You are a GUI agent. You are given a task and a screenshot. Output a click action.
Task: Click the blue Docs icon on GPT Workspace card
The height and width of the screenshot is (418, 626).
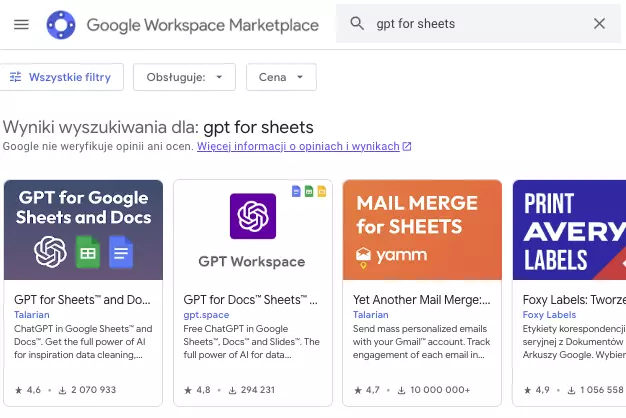(x=296, y=191)
